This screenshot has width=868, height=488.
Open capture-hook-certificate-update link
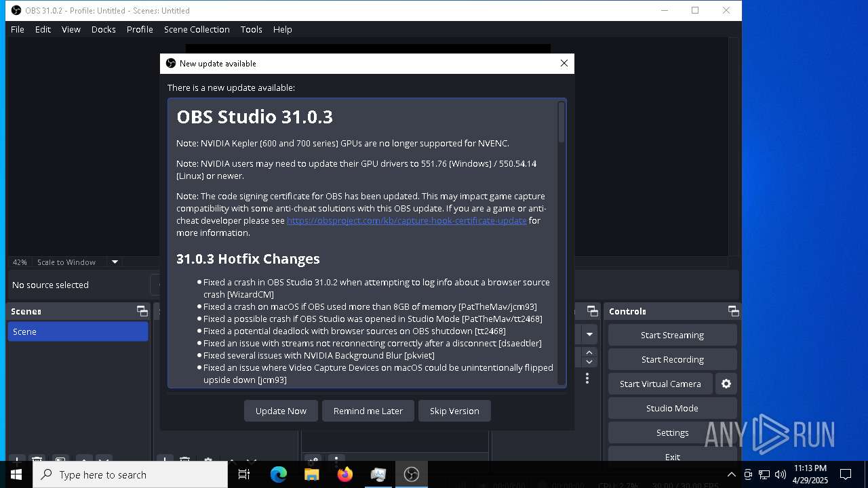406,220
